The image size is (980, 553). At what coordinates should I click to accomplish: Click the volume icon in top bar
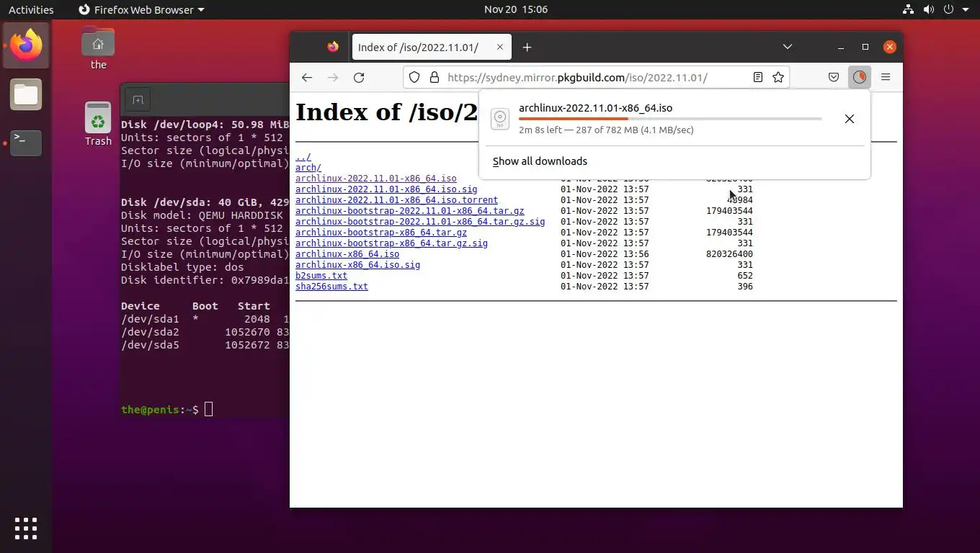coord(928,9)
